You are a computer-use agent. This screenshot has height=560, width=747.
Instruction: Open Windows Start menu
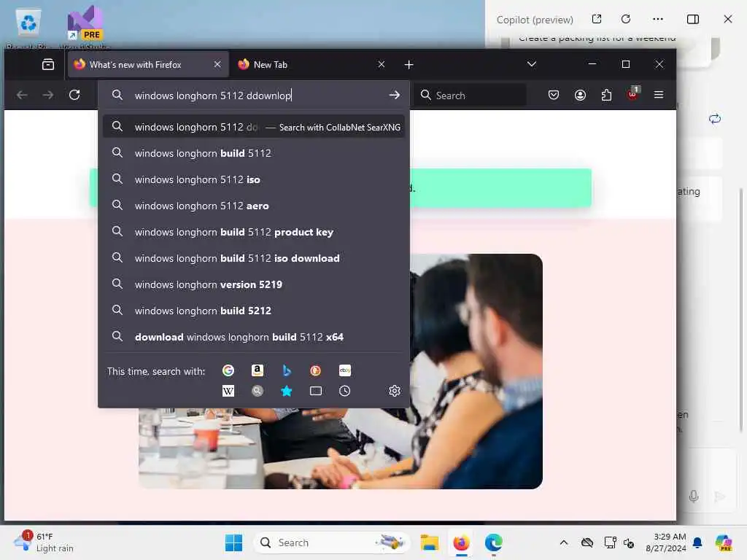pos(233,542)
